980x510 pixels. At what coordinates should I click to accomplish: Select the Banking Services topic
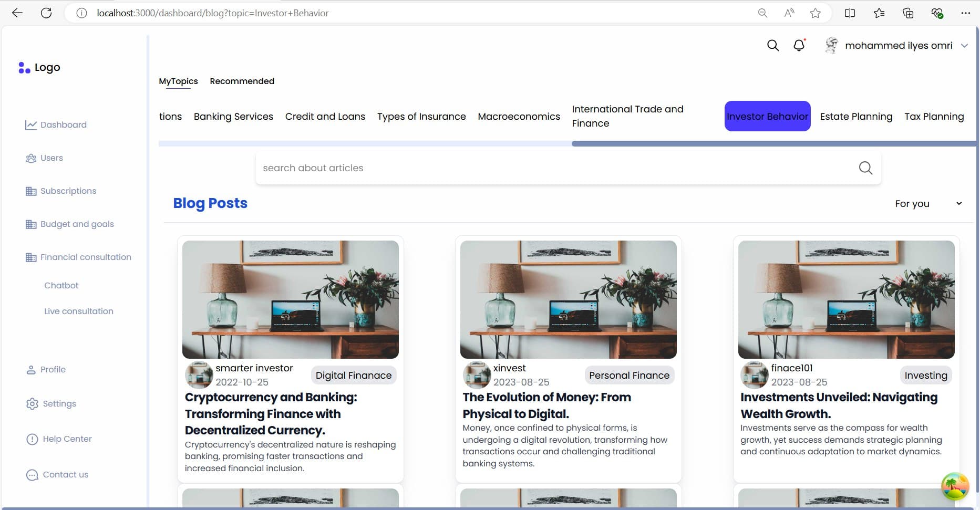point(233,117)
